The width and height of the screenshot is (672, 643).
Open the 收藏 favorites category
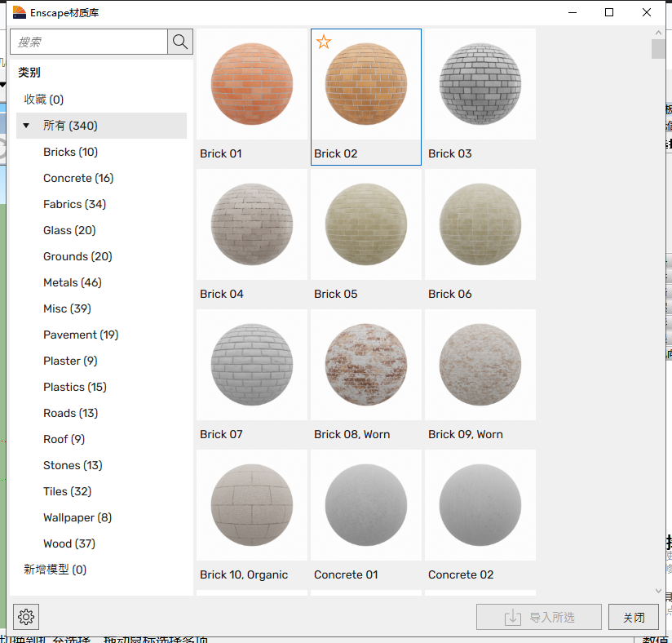(x=42, y=99)
